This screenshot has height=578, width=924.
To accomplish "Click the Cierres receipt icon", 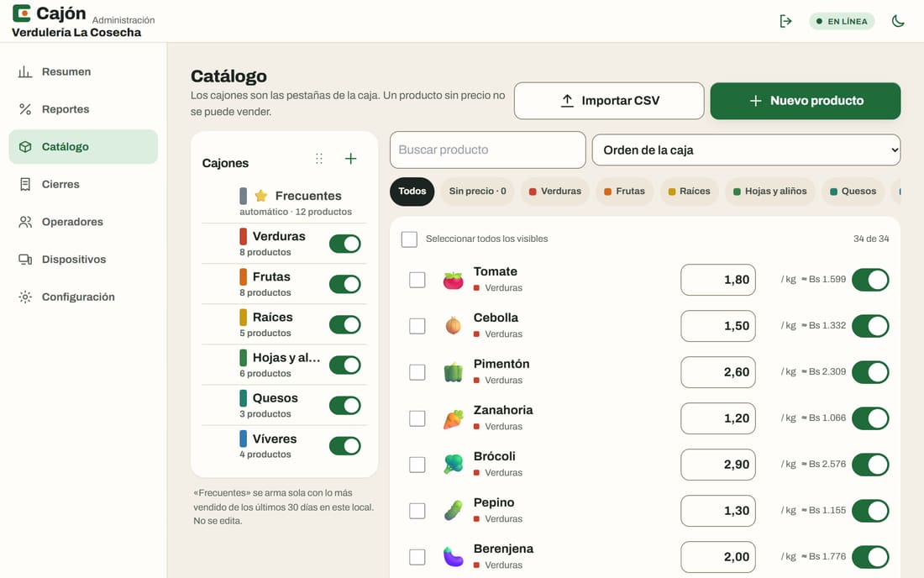I will (24, 185).
